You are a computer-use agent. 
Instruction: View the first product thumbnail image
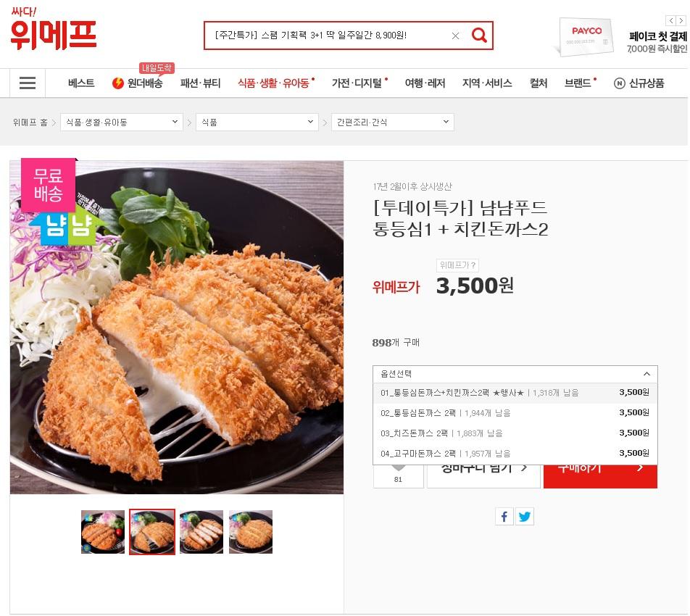pyautogui.click(x=103, y=532)
